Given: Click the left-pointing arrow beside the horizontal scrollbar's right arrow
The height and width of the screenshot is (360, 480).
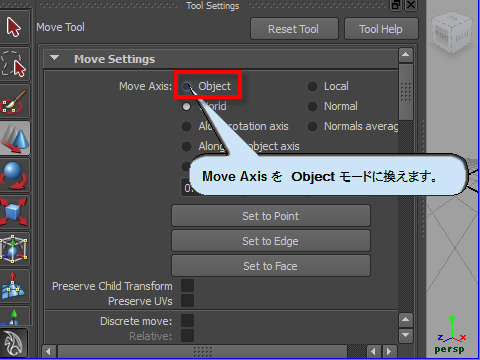Looking at the screenshot, I should point(373,351).
